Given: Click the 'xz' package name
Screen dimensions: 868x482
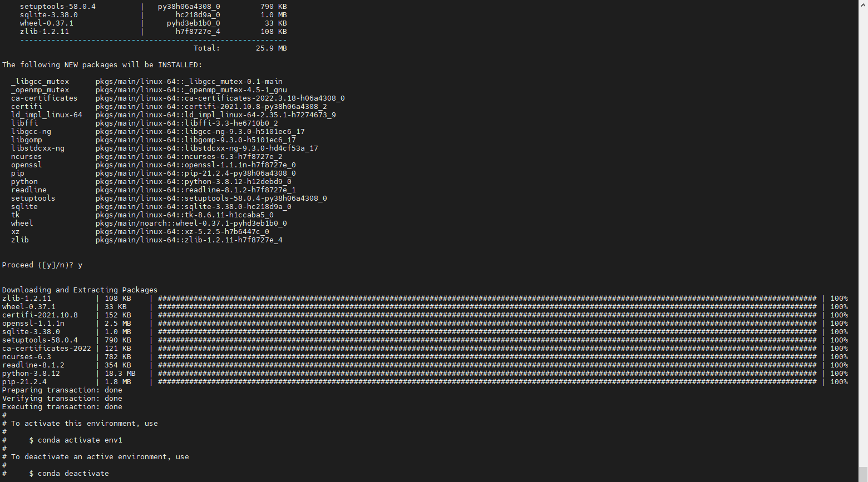Looking at the screenshot, I should pyautogui.click(x=16, y=232).
